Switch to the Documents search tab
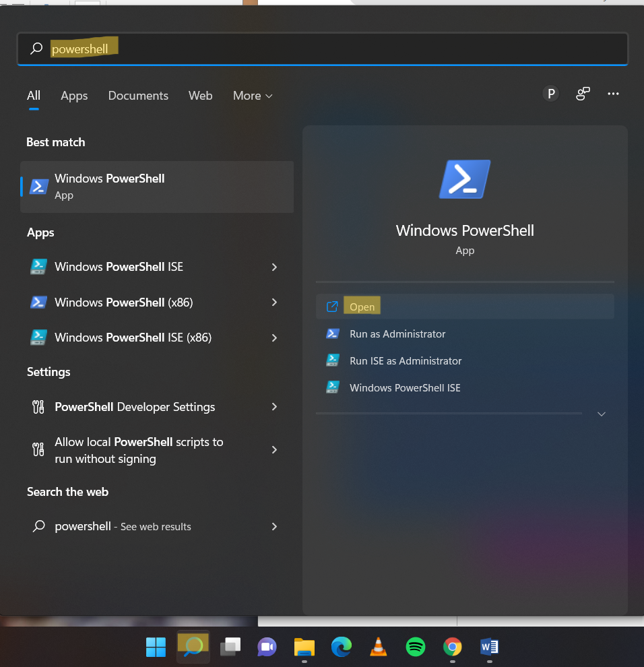The height and width of the screenshot is (667, 644). (138, 96)
